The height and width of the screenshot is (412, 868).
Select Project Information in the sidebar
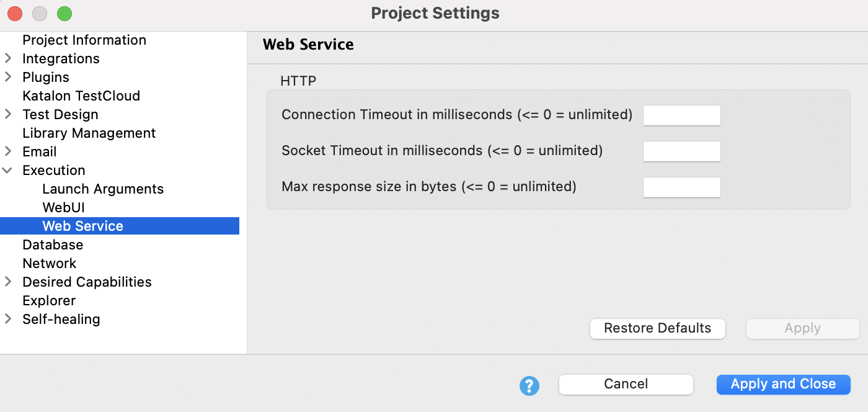[84, 40]
